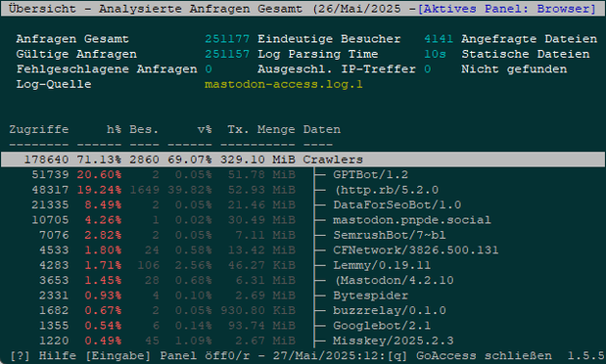Click the Bes. column header
This screenshot has width=606, height=364.
click(x=144, y=129)
